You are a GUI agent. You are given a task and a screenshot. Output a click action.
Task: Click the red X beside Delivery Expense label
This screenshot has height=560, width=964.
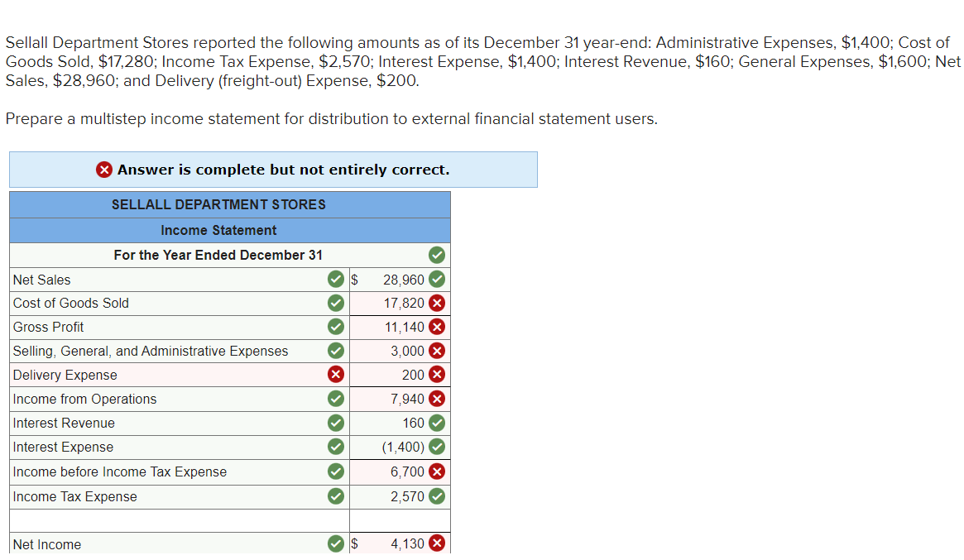[335, 375]
